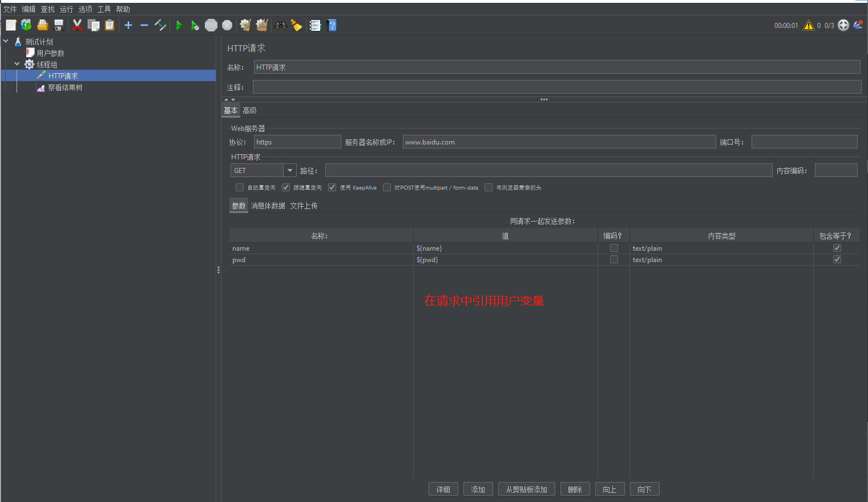
Task: Switch to the 高级 tab
Action: click(250, 110)
